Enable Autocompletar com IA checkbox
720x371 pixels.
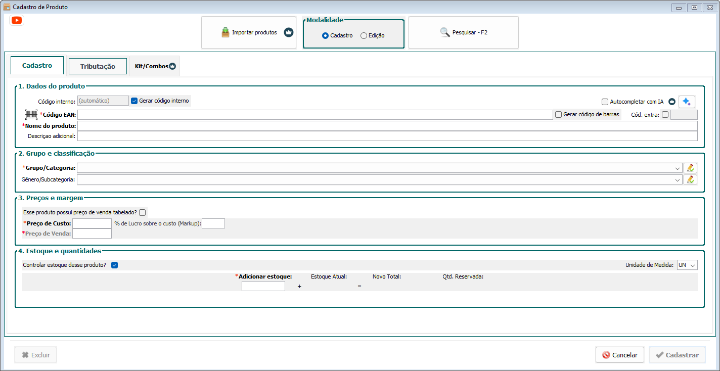605,101
